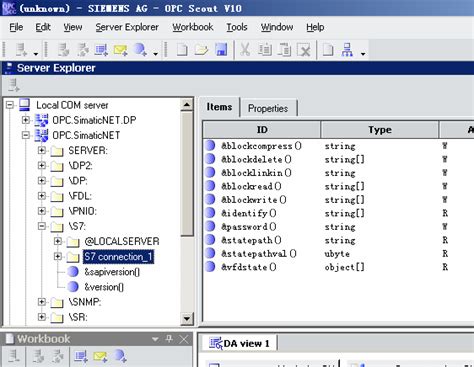The width and height of the screenshot is (474, 367).
Task: Expand the \SR: folder
Action: coord(42,317)
